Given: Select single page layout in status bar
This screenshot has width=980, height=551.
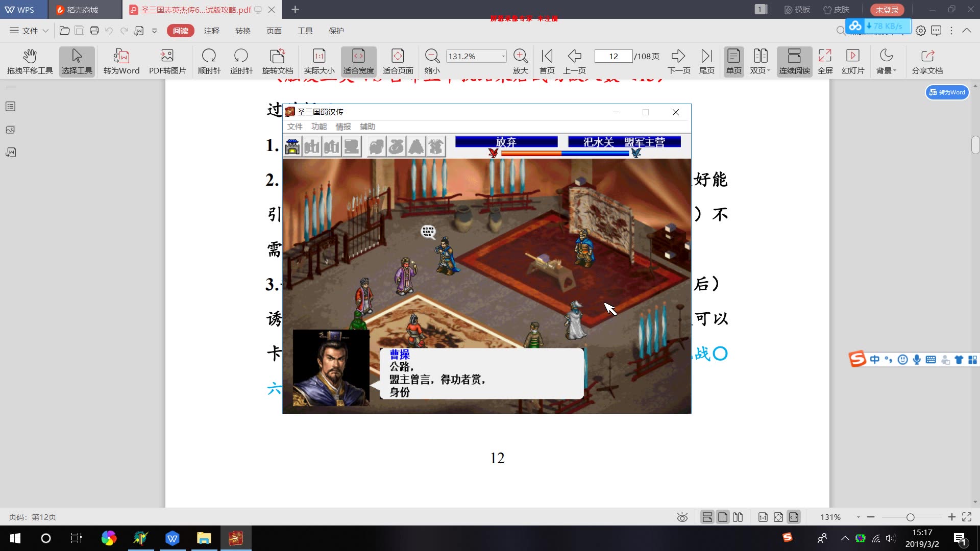Looking at the screenshot, I should pyautogui.click(x=722, y=517).
